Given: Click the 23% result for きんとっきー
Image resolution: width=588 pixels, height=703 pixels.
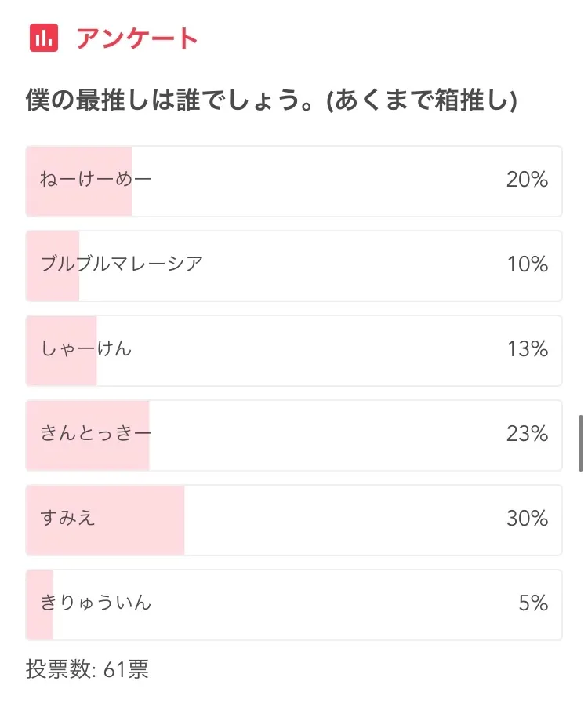Looking at the screenshot, I should pyautogui.click(x=527, y=433).
